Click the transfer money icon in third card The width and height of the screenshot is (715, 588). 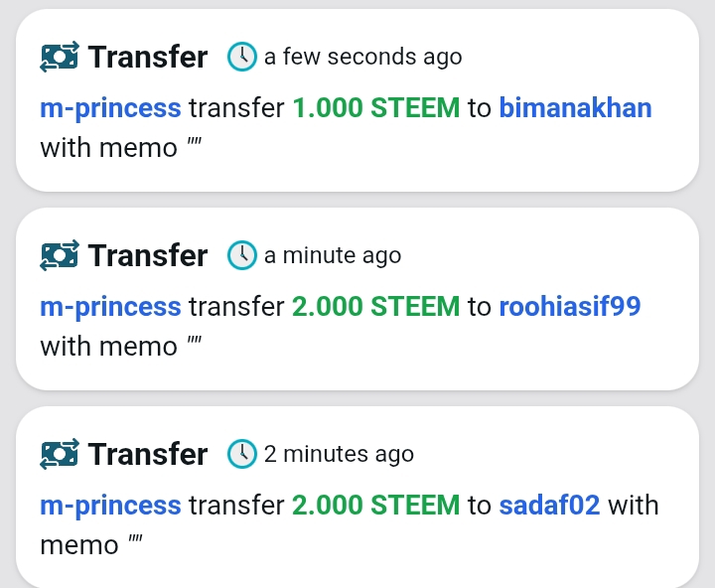[60, 454]
